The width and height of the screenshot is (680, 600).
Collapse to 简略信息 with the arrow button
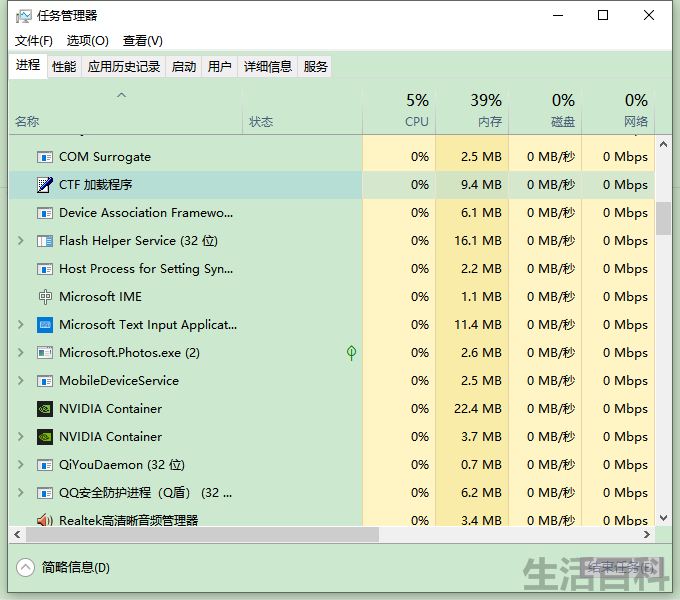click(x=25, y=567)
